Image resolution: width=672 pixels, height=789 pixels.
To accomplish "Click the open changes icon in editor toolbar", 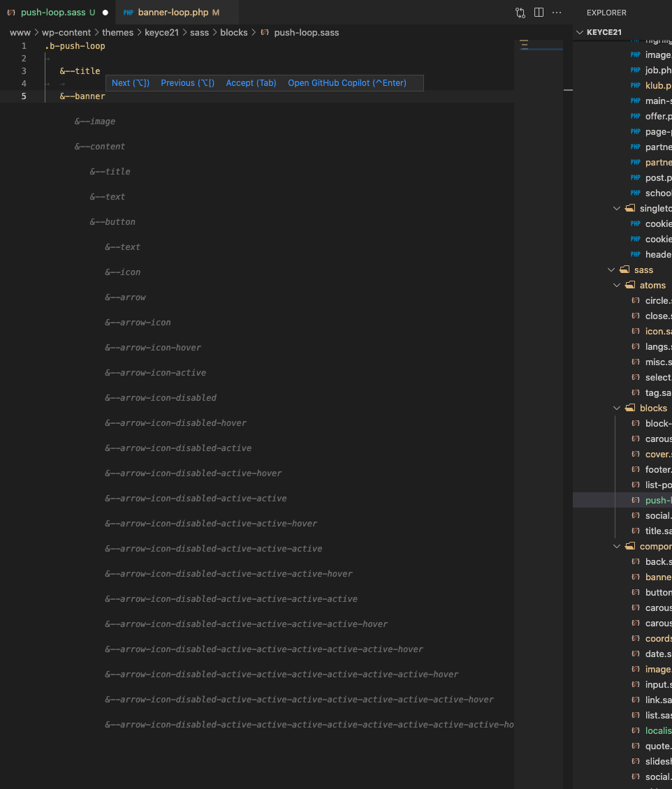I will pyautogui.click(x=520, y=12).
